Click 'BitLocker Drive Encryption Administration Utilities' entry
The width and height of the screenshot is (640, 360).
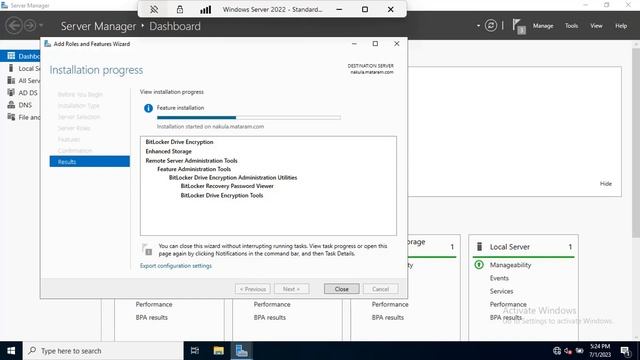[x=233, y=178]
